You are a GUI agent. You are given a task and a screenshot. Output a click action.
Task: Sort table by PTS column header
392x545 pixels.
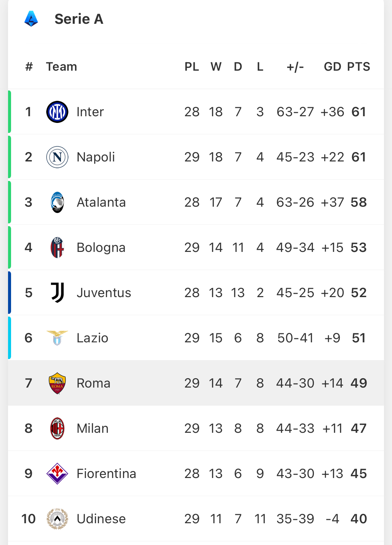point(358,67)
